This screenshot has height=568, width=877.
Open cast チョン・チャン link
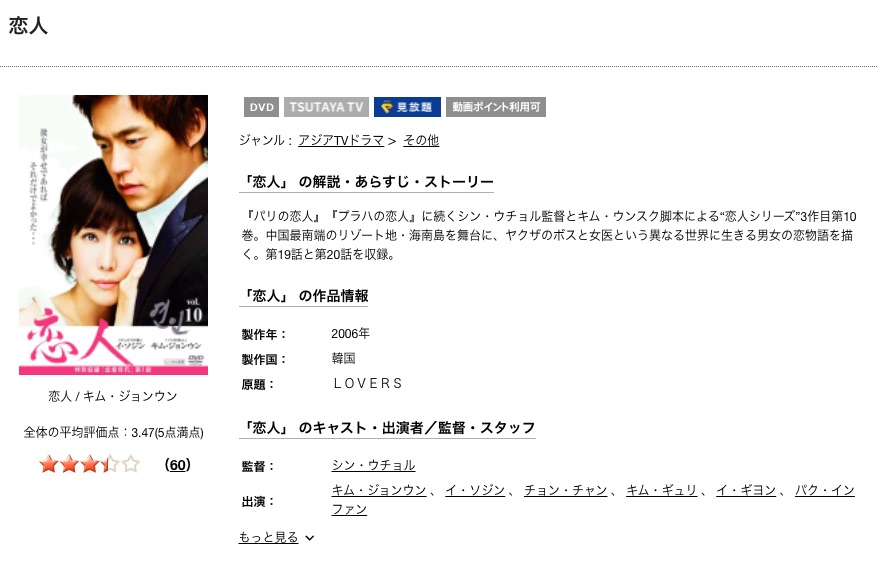565,490
